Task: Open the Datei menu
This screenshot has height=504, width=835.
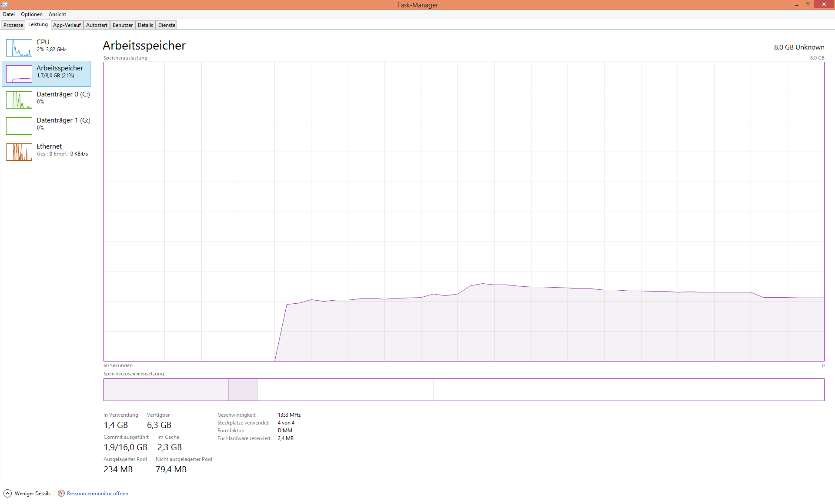Action: click(x=9, y=14)
